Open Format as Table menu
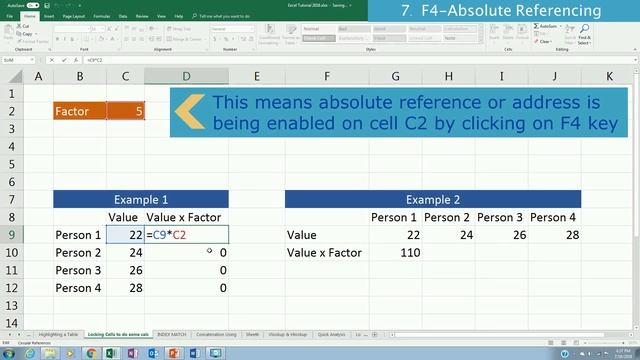Viewport: 640px width, 360px height. click(291, 34)
